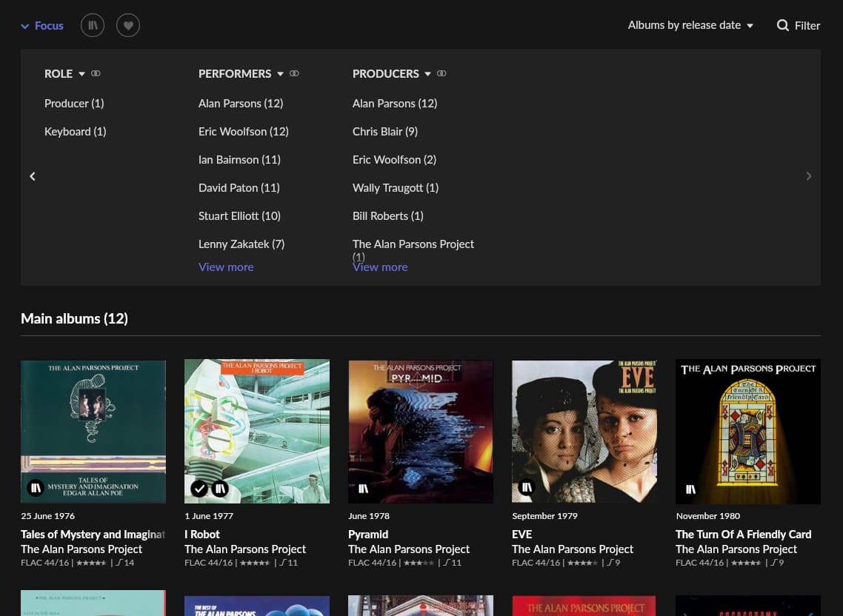The width and height of the screenshot is (843, 616).
Task: Click the star rating under EVE
Action: (582, 563)
